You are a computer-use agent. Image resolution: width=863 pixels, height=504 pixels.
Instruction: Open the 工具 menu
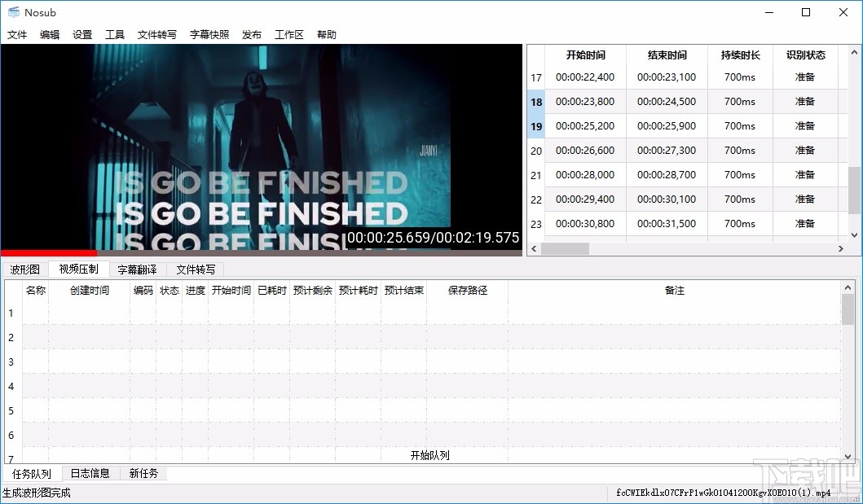(114, 35)
